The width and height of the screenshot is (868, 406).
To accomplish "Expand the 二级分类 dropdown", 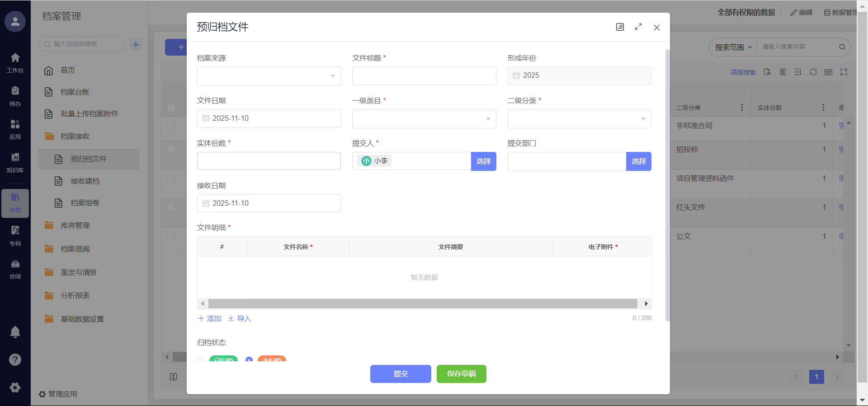I will point(579,118).
